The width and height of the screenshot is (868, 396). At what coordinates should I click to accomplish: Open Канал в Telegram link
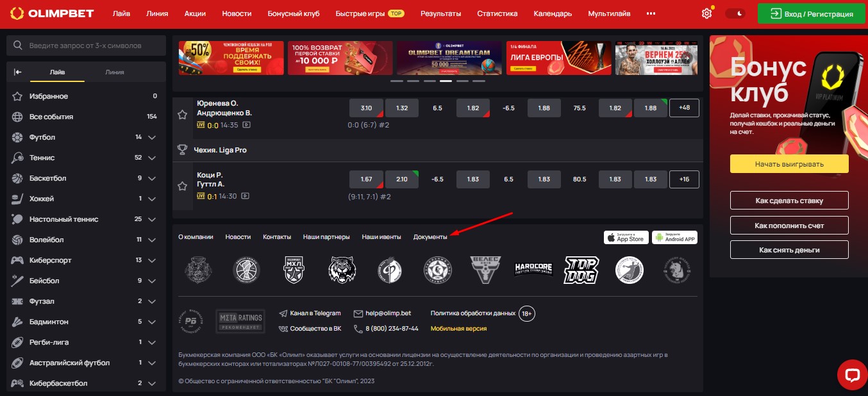pyautogui.click(x=310, y=313)
